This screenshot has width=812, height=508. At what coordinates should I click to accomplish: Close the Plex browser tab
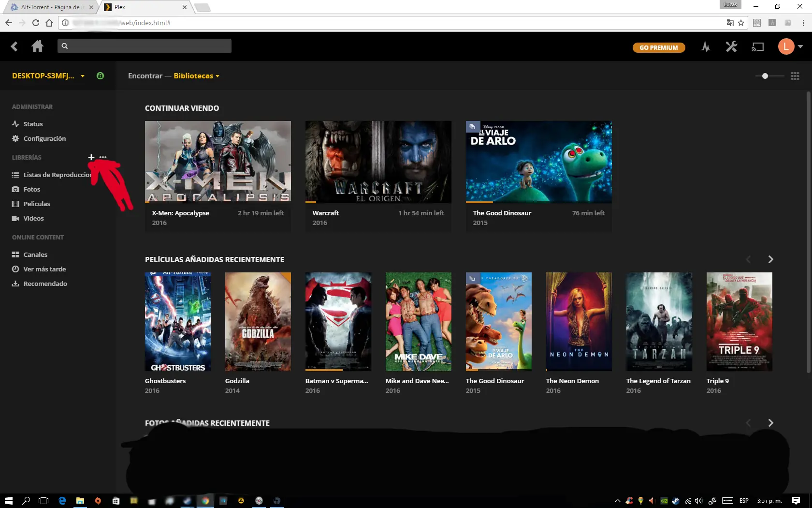184,7
